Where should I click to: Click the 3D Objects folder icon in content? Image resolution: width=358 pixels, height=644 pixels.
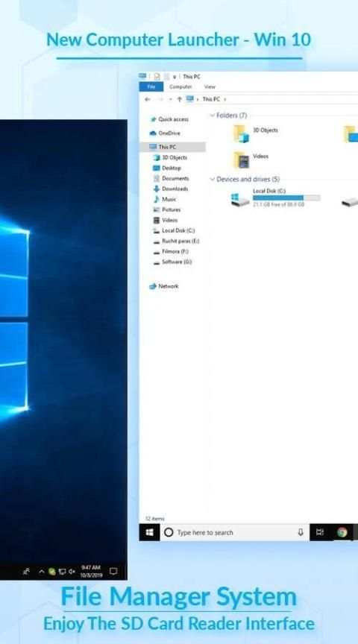(241, 134)
